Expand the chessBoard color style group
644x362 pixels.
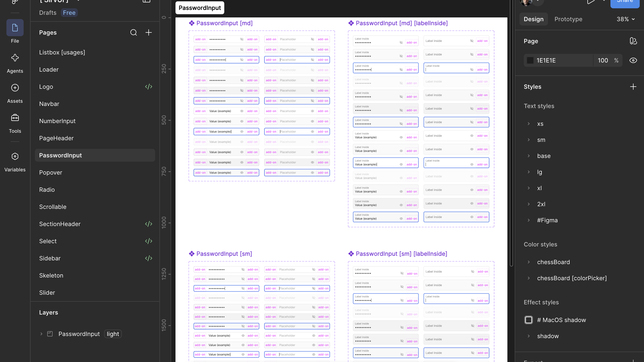pyautogui.click(x=529, y=262)
